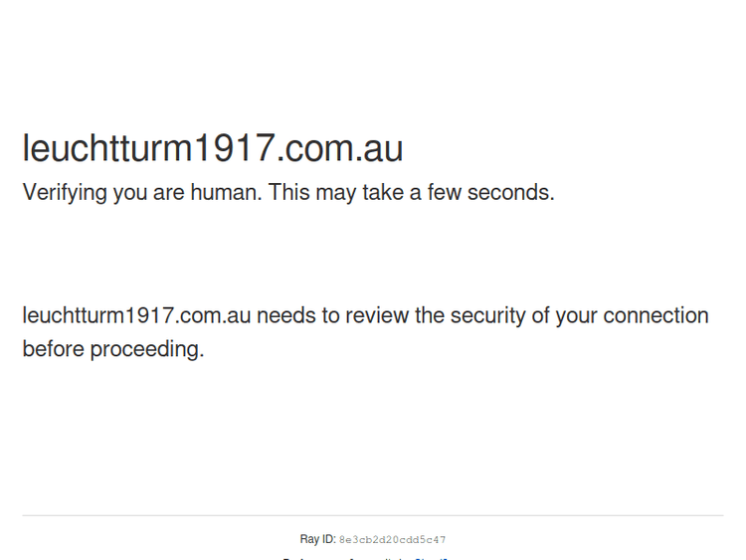Click the word "your" in the paragraph
Viewport: 746px width, 560px height.
[576, 316]
